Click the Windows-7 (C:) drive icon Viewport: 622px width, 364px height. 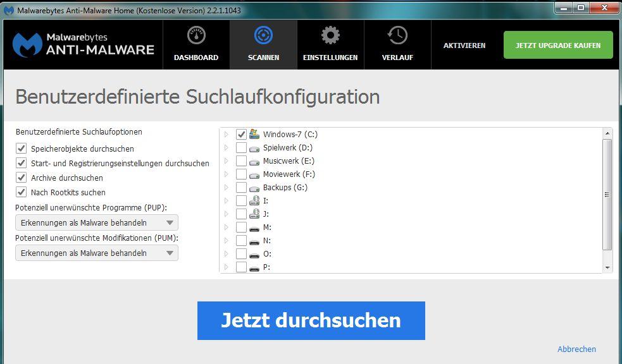(x=254, y=134)
